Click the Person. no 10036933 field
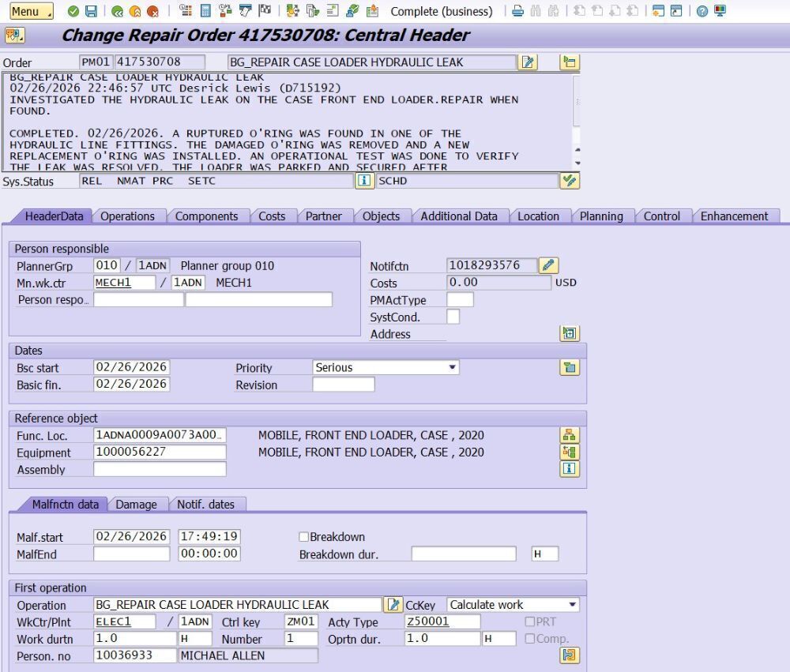The height and width of the screenshot is (672, 790). (x=135, y=655)
